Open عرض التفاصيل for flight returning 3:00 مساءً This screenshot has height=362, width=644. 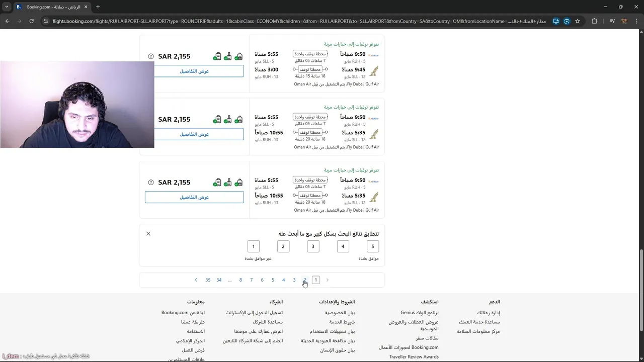click(x=194, y=71)
